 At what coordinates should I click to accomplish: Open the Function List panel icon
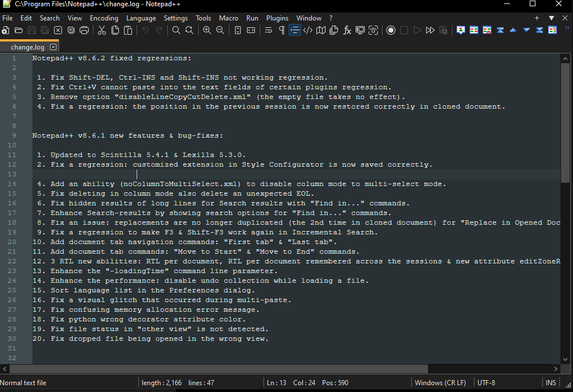pos(347,30)
